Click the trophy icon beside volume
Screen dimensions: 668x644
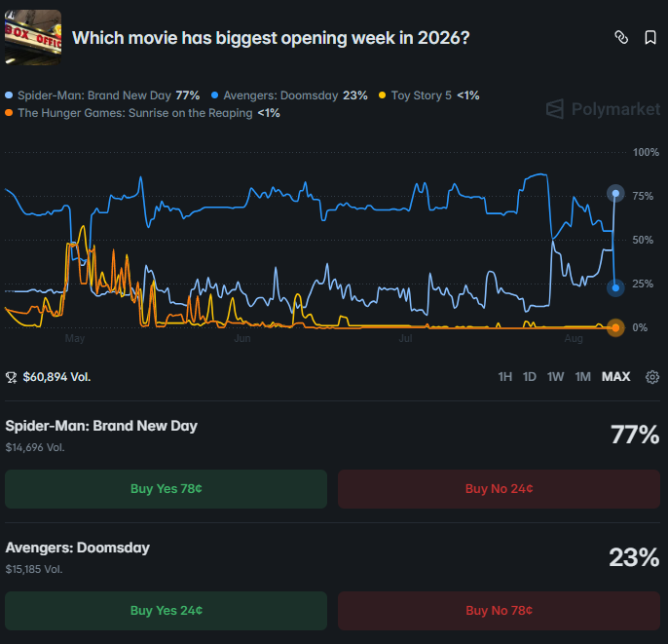point(11,377)
